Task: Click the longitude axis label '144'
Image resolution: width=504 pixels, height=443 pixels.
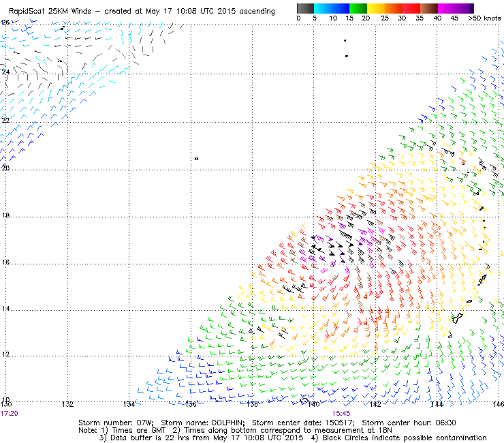Action: [x=437, y=404]
